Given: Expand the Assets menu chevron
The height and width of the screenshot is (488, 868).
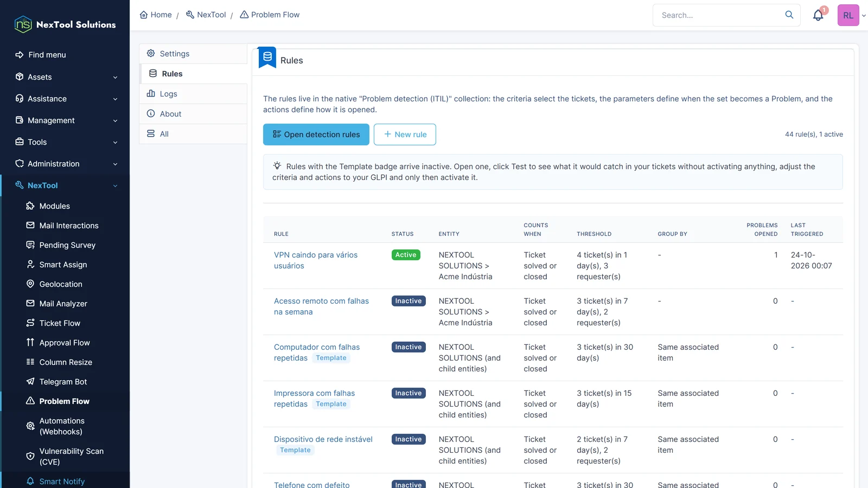Looking at the screenshot, I should click(115, 78).
